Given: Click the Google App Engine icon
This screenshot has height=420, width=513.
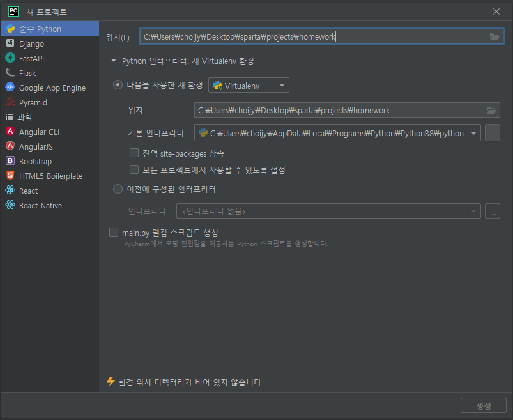Looking at the screenshot, I should coord(10,88).
